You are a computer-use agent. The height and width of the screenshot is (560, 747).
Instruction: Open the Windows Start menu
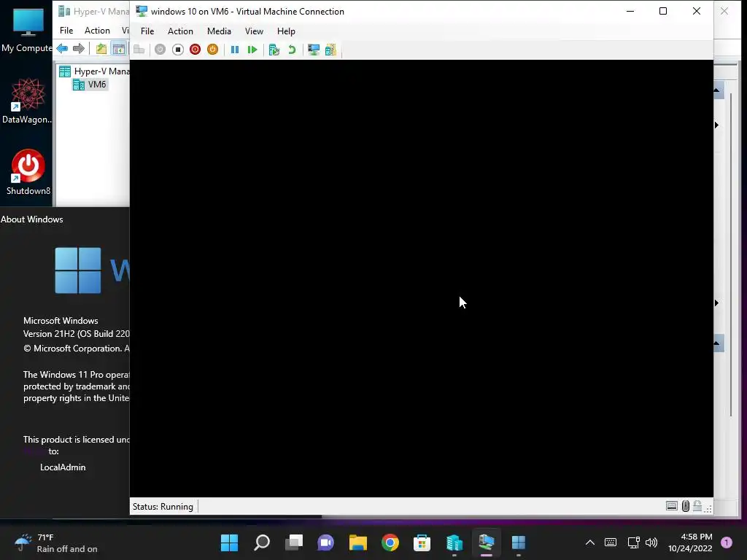(x=229, y=542)
